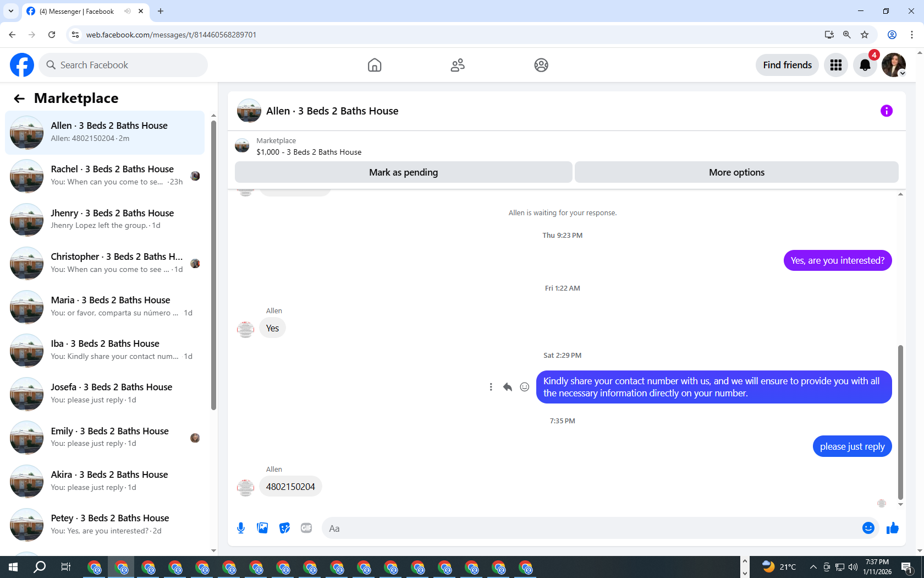View site information icon in address bar
This screenshot has height=578, width=924.
75,35
